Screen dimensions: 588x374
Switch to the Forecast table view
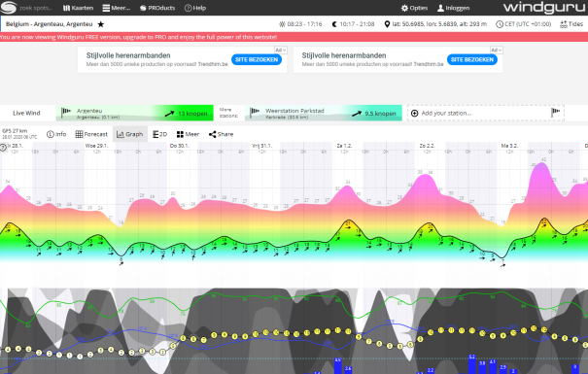pyautogui.click(x=91, y=134)
